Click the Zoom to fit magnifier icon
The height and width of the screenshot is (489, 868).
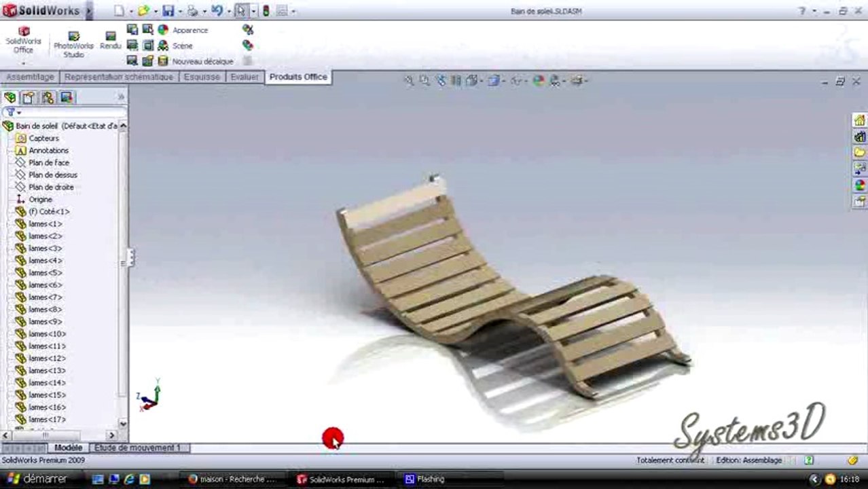tap(409, 80)
